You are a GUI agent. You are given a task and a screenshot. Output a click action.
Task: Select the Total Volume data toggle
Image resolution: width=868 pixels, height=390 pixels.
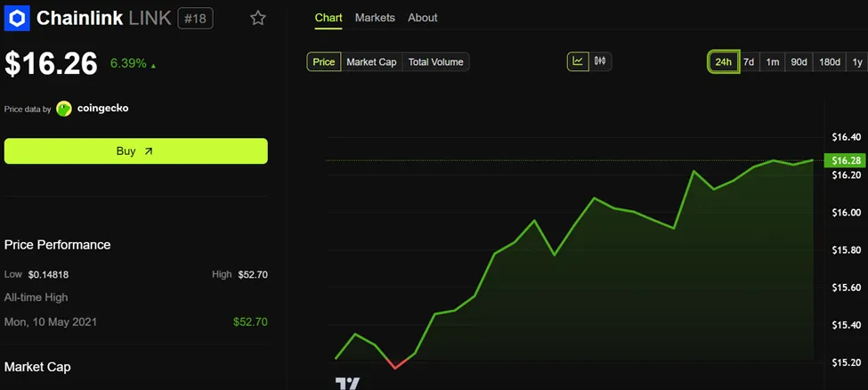pyautogui.click(x=435, y=61)
